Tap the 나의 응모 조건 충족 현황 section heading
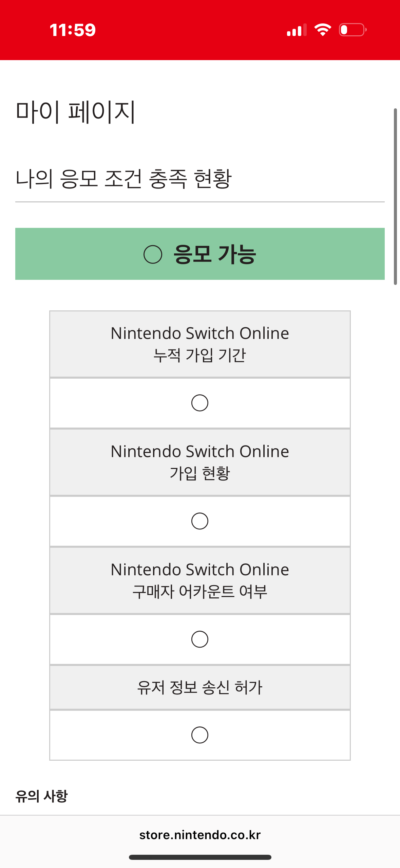The image size is (400, 868). point(123,179)
